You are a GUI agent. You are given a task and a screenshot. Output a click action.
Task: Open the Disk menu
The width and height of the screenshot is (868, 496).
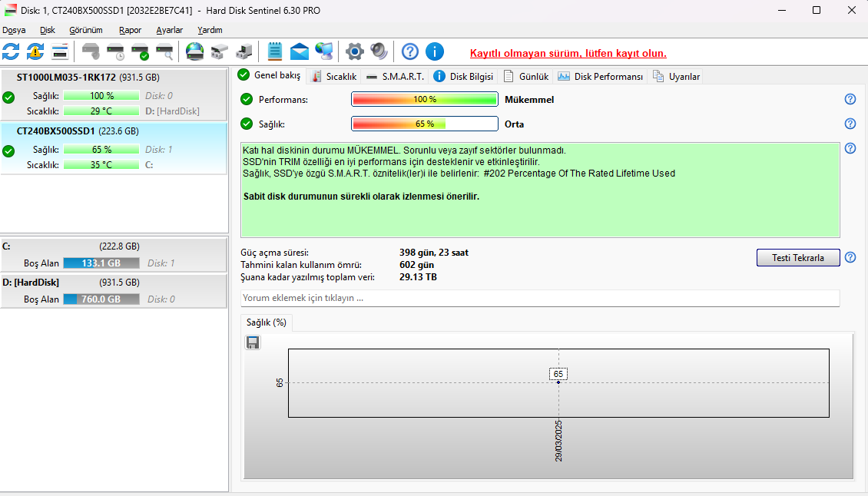47,30
